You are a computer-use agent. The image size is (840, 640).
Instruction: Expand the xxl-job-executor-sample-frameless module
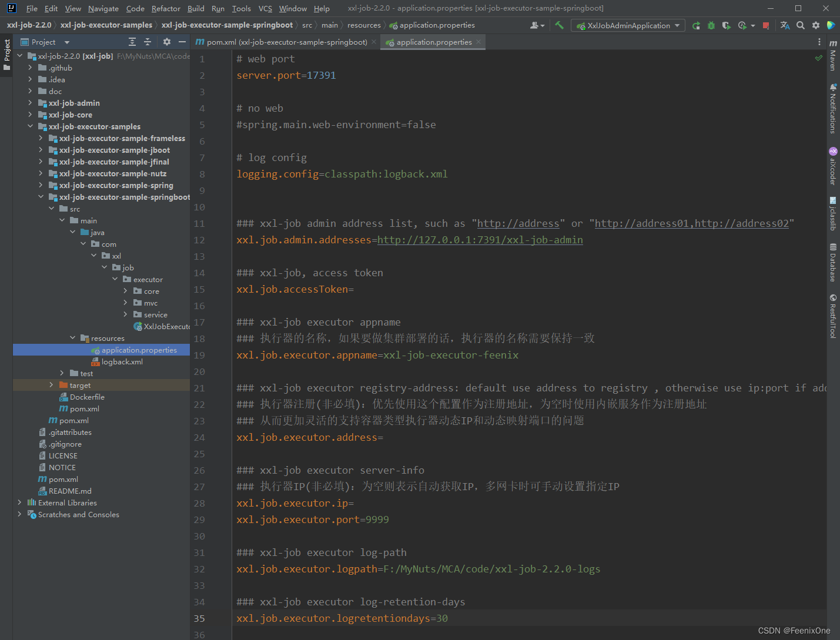point(41,138)
